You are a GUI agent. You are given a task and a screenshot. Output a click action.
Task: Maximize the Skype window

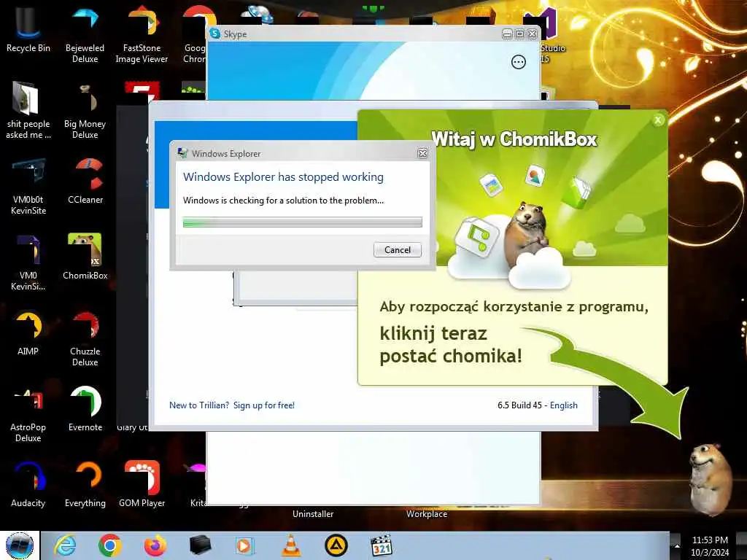click(519, 34)
